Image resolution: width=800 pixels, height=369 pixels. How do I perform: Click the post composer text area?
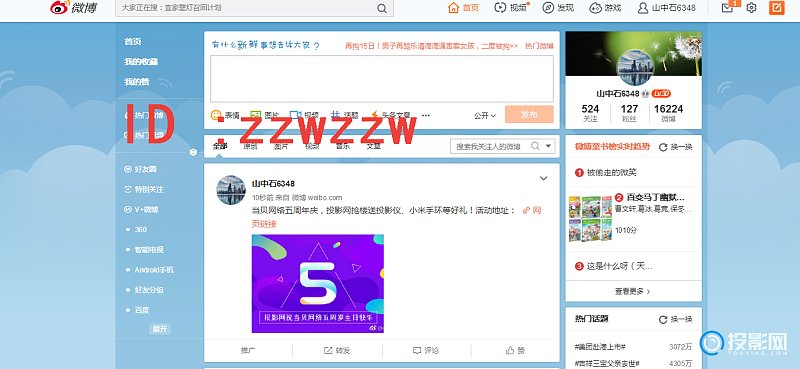coord(382,79)
